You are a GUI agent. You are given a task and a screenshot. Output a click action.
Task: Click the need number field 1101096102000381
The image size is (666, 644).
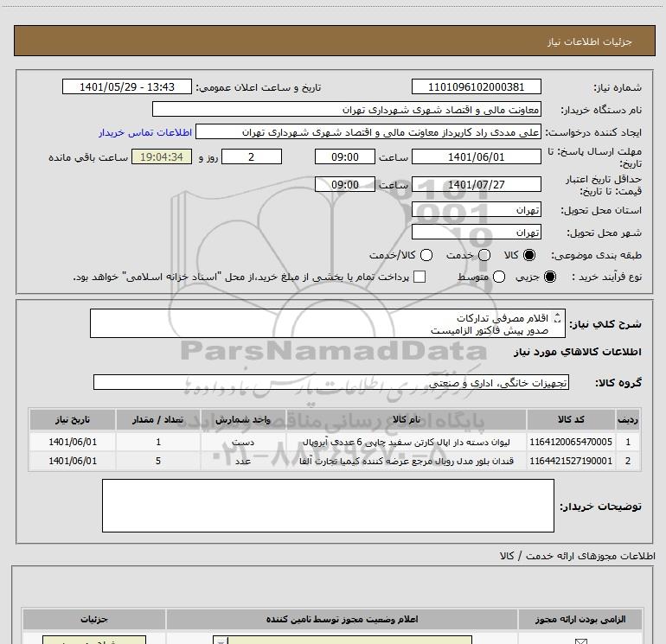pyautogui.click(x=476, y=86)
